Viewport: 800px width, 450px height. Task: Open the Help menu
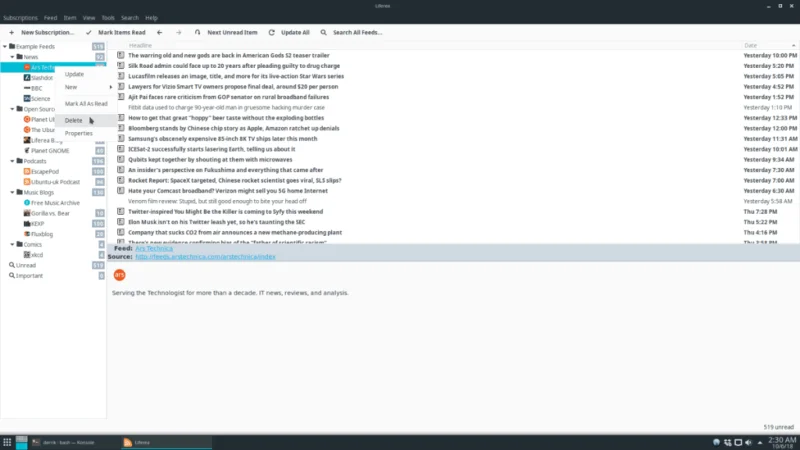click(152, 18)
